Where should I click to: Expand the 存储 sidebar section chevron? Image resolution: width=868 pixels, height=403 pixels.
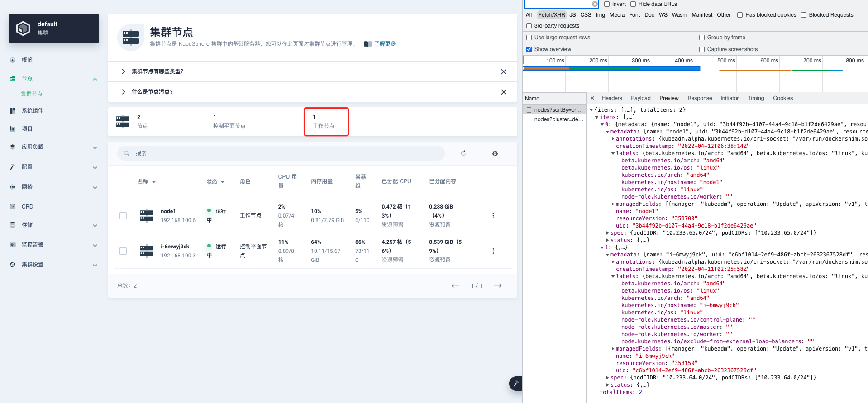[x=95, y=226]
